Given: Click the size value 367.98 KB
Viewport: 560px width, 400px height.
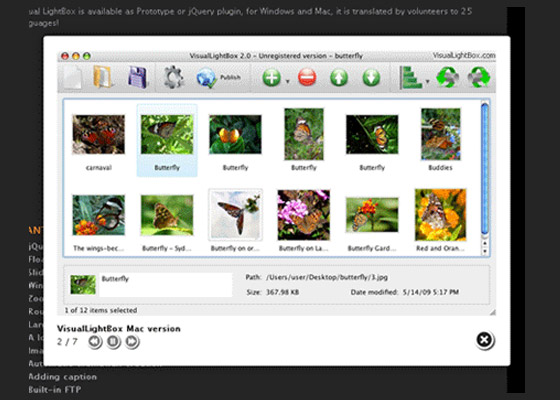Looking at the screenshot, I should pyautogui.click(x=282, y=292).
